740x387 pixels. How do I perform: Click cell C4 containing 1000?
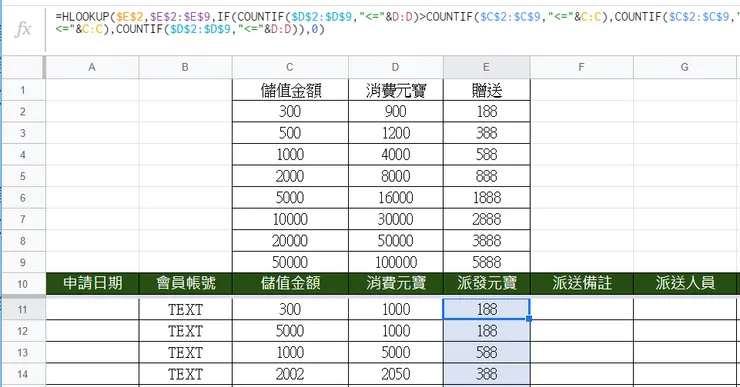290,154
